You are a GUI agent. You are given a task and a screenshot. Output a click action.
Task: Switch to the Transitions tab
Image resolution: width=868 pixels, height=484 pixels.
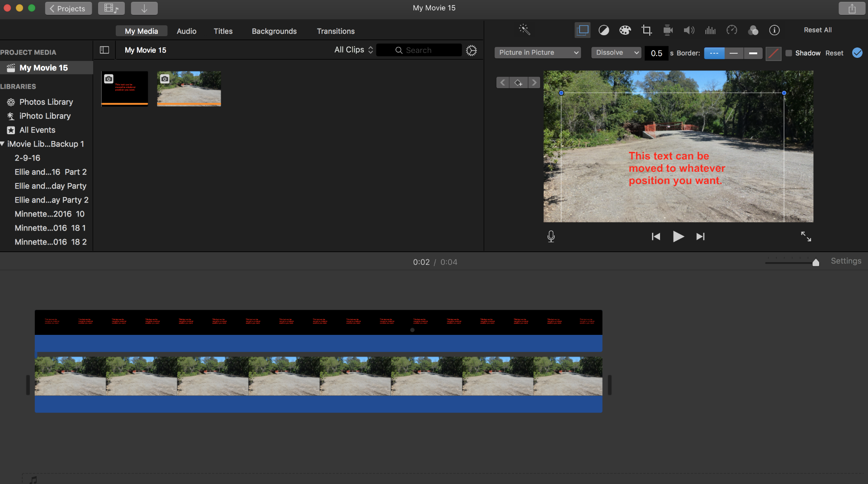(335, 31)
